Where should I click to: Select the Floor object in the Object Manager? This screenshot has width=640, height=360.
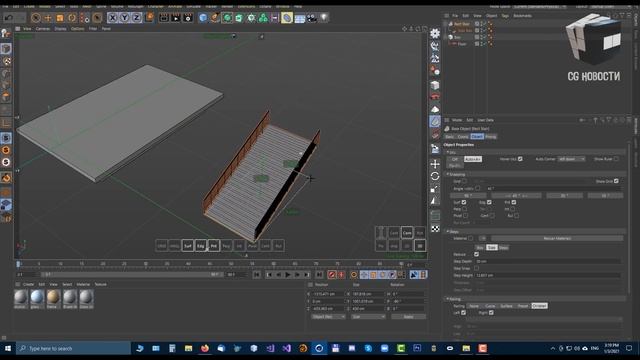coord(462,44)
